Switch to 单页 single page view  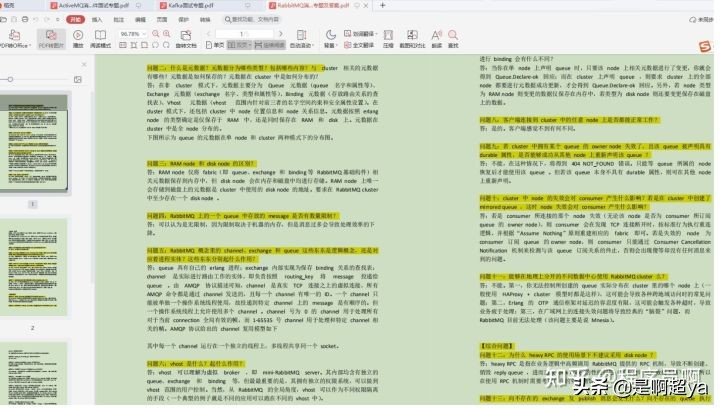tap(215, 45)
